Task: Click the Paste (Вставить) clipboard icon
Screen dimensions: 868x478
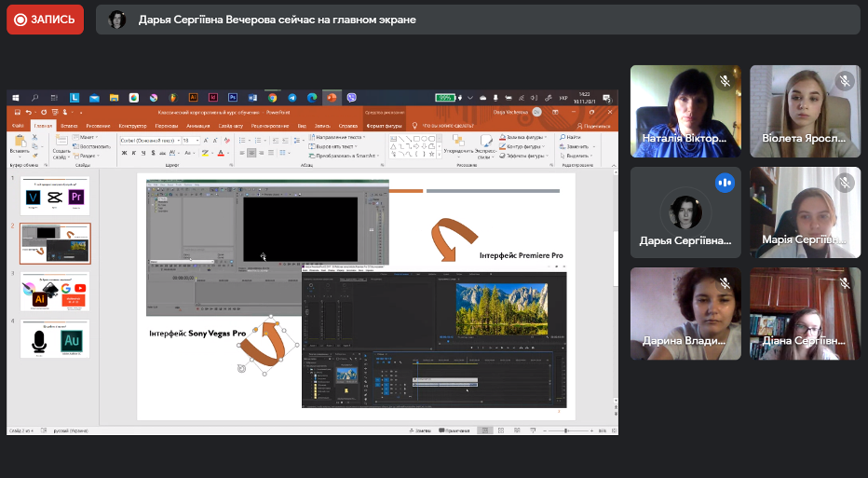Action: (x=19, y=143)
